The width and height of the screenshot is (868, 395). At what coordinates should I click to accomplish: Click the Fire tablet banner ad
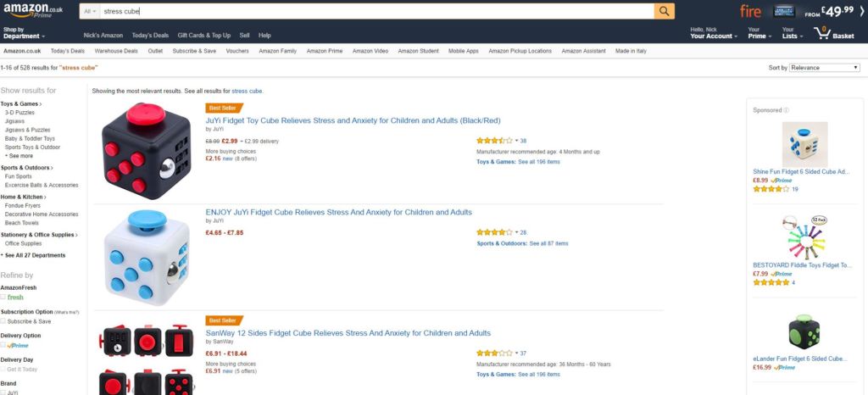coord(796,11)
